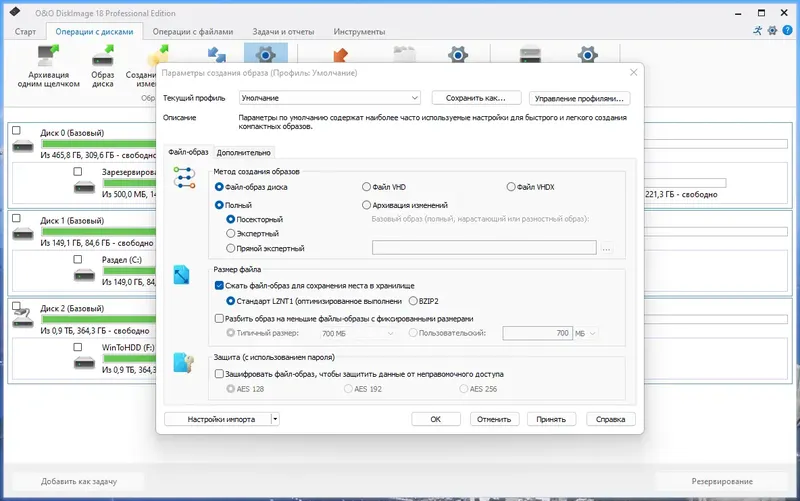The width and height of the screenshot is (800, 501).
Task: Select BZIP2 compression radio button
Action: tap(413, 301)
